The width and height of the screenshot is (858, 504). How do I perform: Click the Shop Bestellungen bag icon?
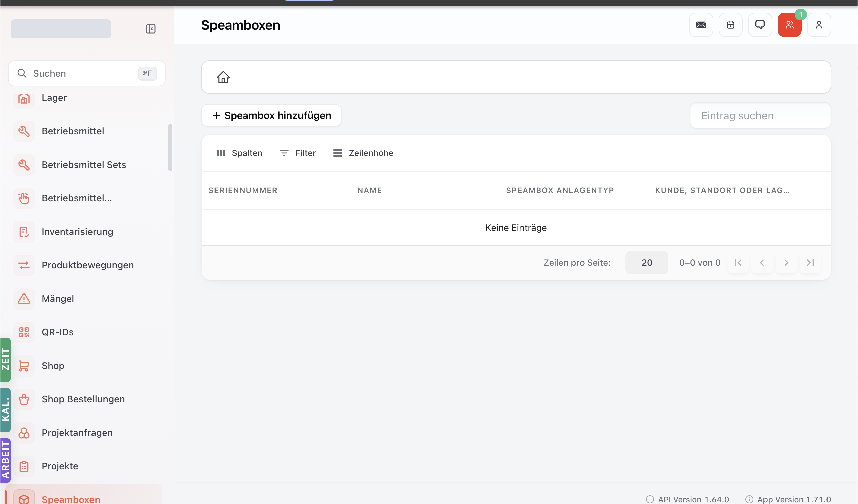coord(24,399)
